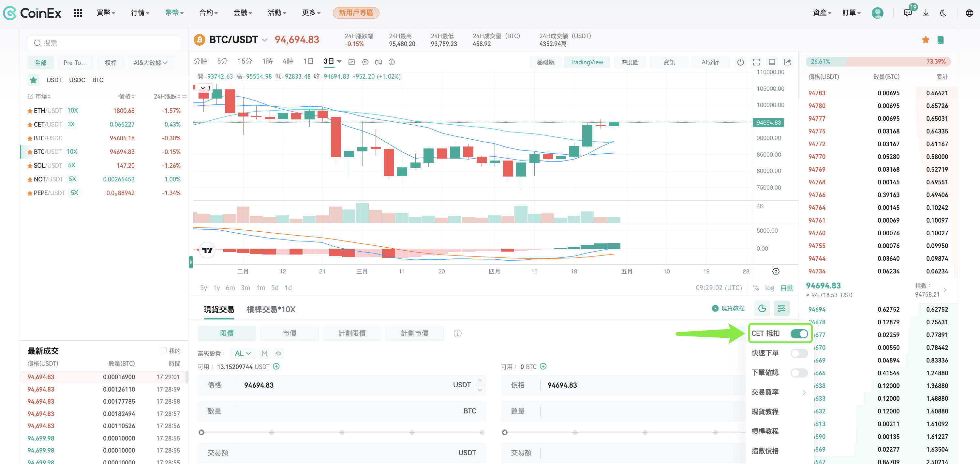Open the 資產 dropdown menu
The image size is (980, 464).
[822, 13]
